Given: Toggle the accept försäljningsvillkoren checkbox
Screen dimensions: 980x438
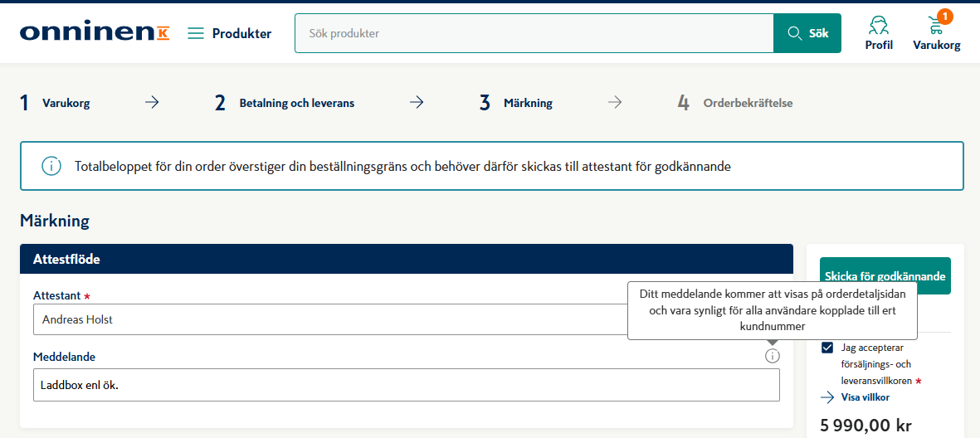Looking at the screenshot, I should pos(827,348).
